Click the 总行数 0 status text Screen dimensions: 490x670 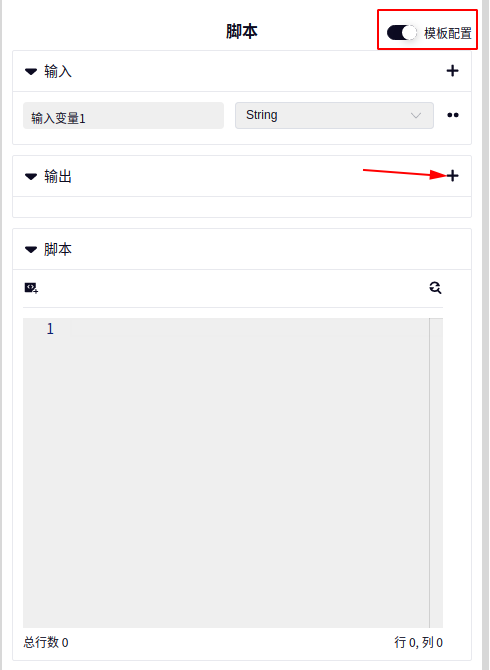(46, 642)
